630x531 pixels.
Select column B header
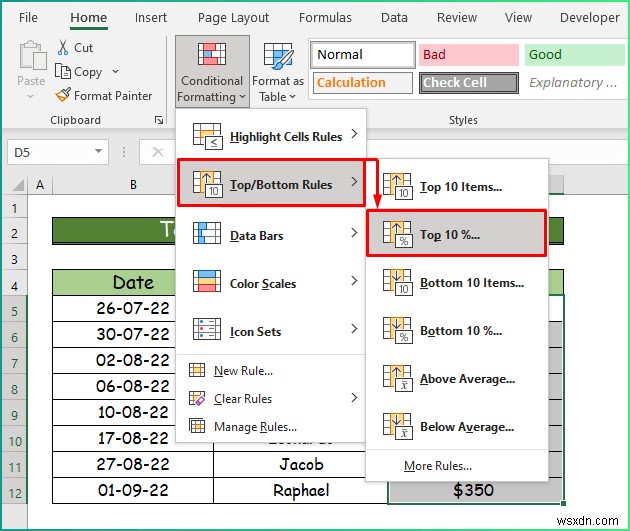tap(133, 185)
